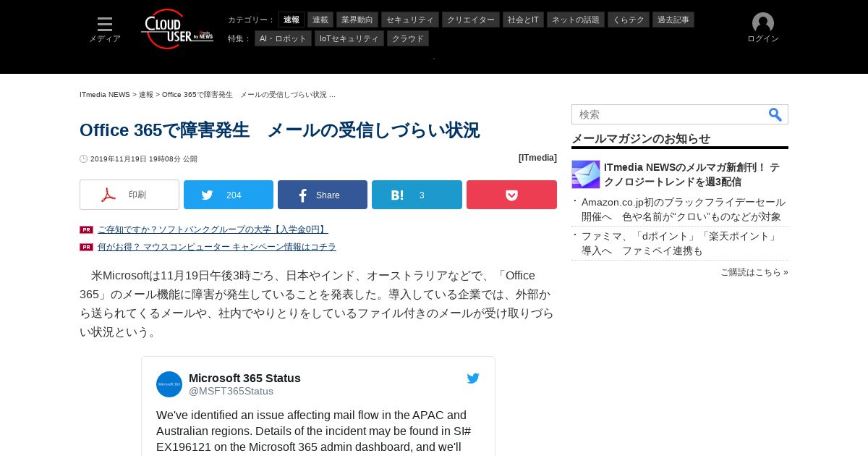Screen dimensions: 868x456
Task: Click the 2019年11月19日 publish date text
Action: (x=144, y=159)
